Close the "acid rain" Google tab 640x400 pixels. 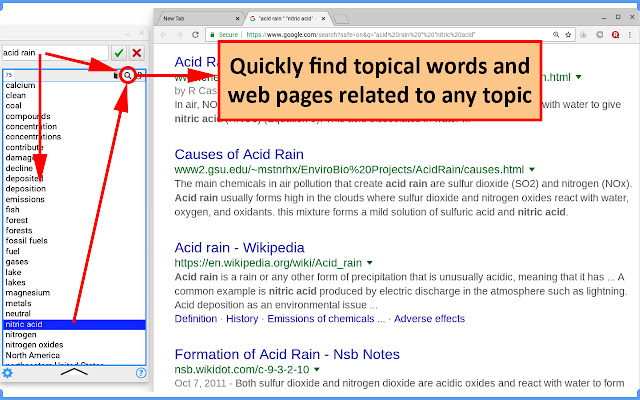click(323, 19)
